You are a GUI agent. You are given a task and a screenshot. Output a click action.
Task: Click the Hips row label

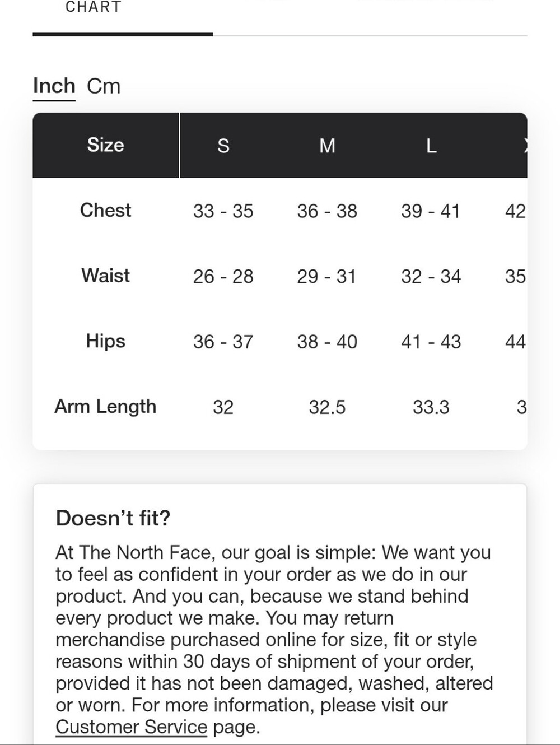[x=105, y=341]
